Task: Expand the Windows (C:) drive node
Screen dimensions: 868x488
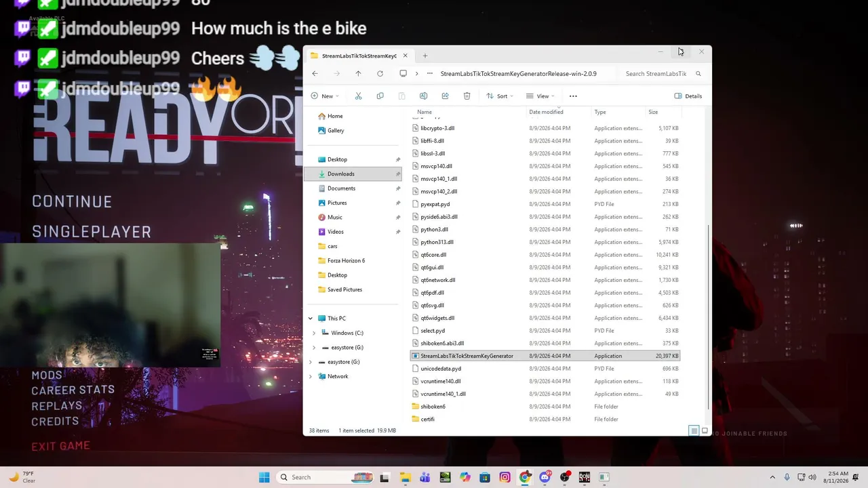Action: click(314, 333)
